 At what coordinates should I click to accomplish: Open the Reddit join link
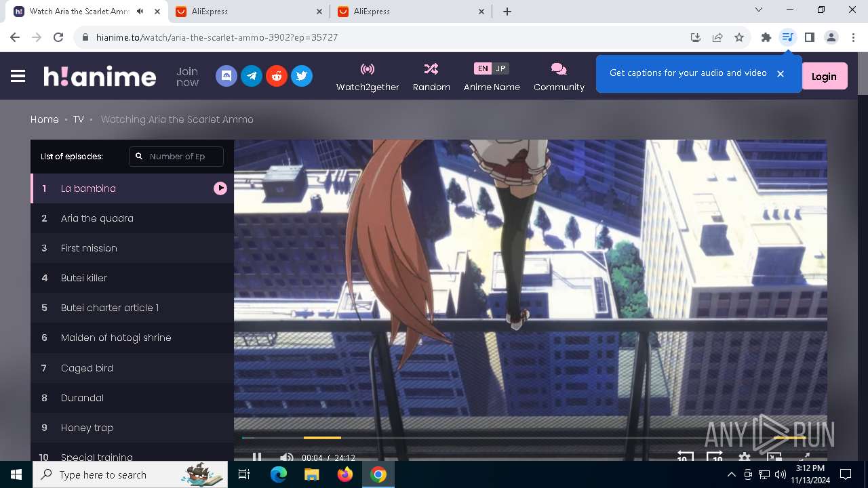(x=277, y=76)
